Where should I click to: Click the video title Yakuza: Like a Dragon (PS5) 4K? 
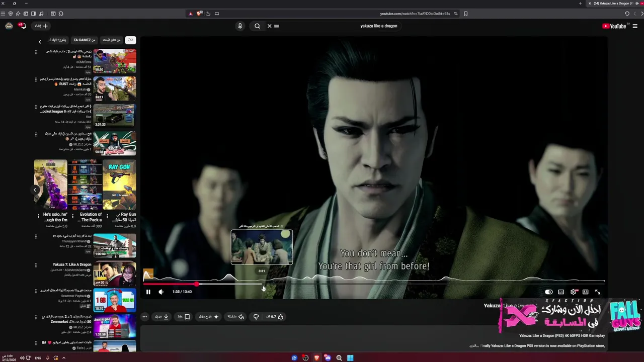(562, 335)
